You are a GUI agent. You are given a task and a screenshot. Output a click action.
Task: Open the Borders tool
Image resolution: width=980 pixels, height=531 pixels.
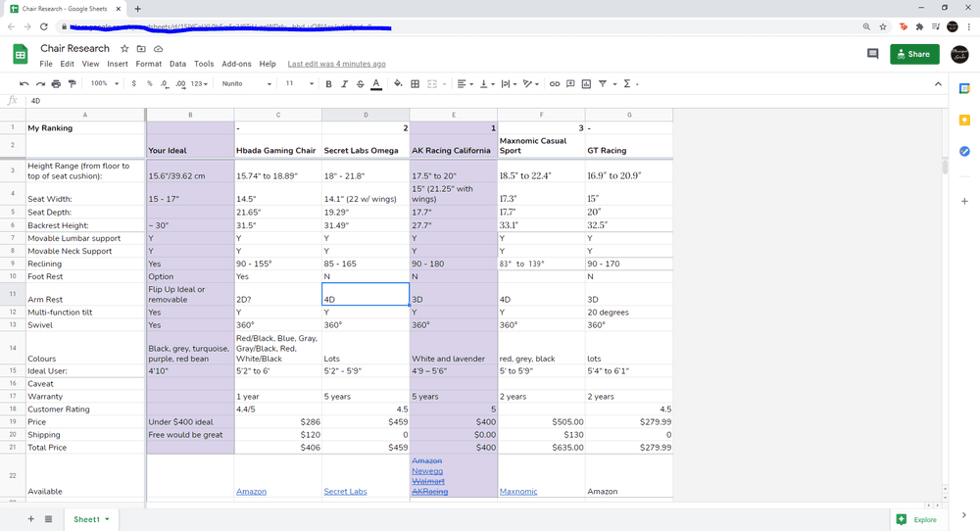point(415,83)
